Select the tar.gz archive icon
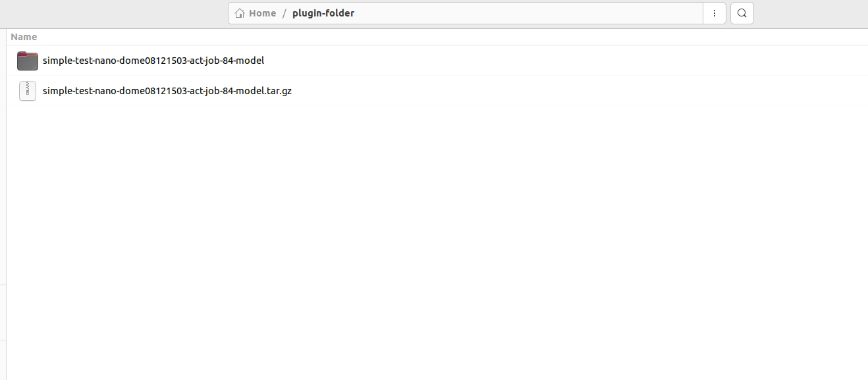 [28, 91]
